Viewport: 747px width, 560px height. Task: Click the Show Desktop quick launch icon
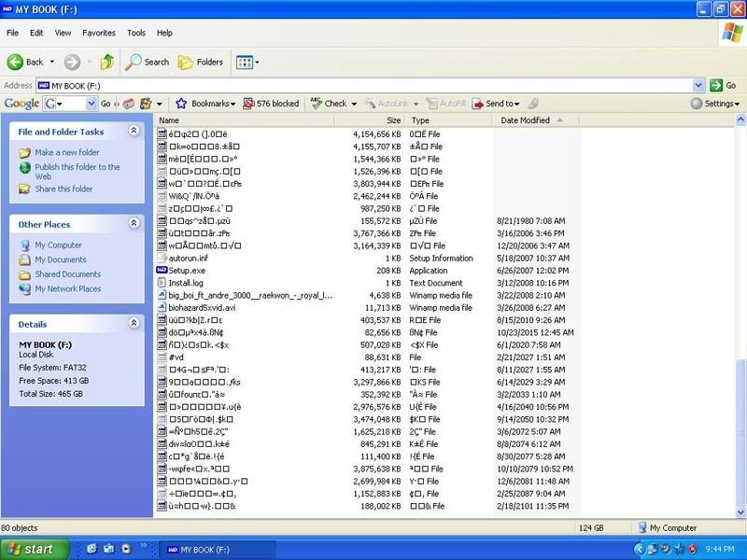pyautogui.click(x=108, y=549)
